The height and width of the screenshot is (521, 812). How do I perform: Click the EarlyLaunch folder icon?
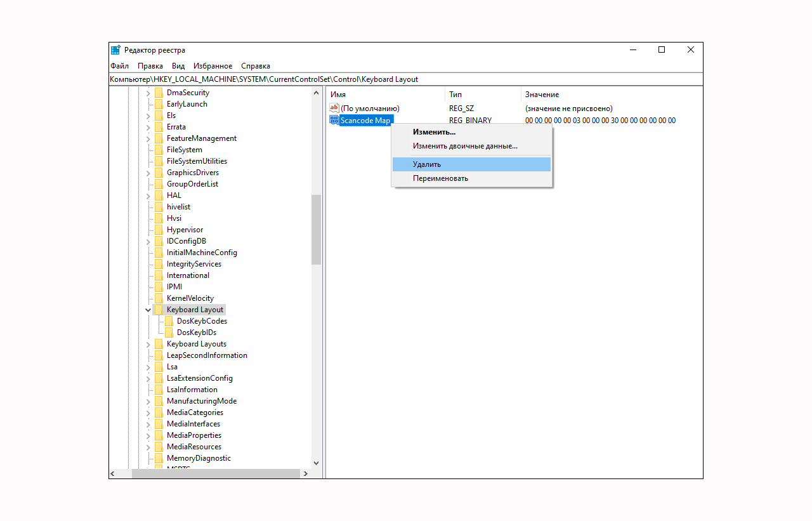[x=159, y=104]
